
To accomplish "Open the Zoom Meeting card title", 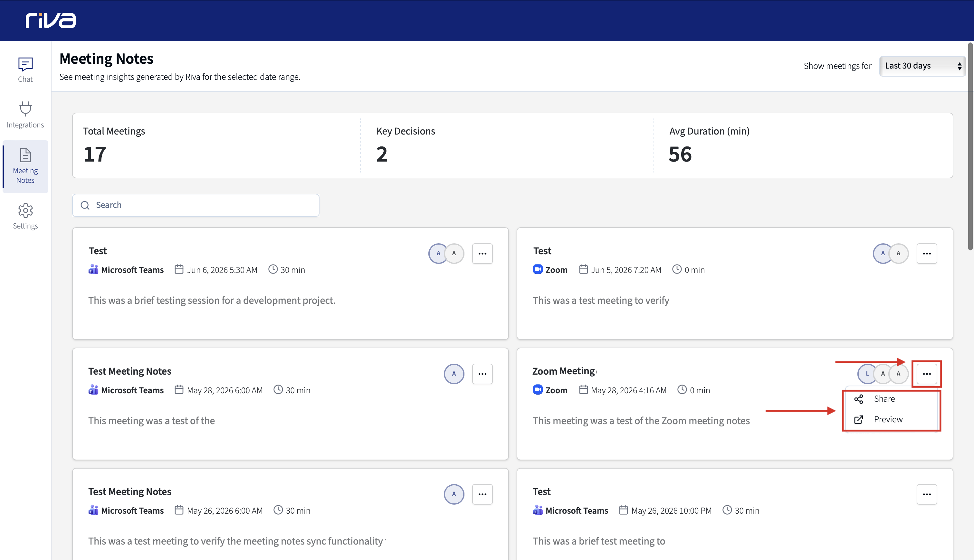I will click(x=564, y=371).
